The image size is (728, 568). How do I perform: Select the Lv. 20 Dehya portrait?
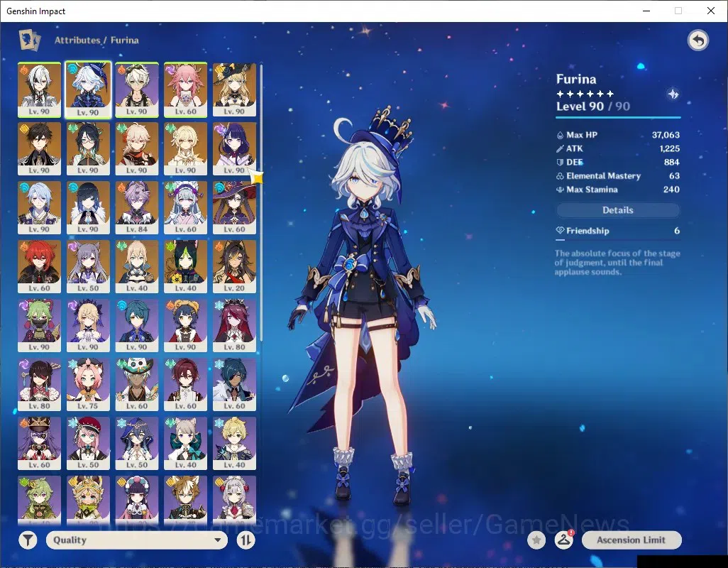(x=234, y=266)
